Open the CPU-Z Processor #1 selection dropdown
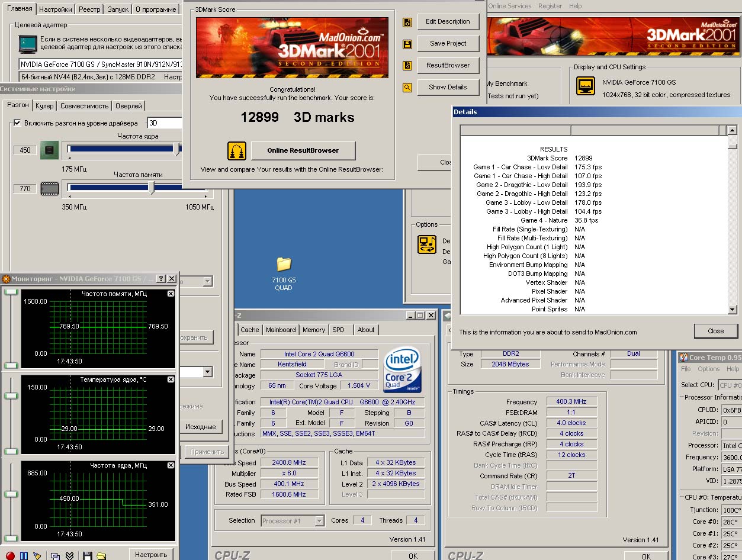The height and width of the screenshot is (560, 742). point(293,521)
